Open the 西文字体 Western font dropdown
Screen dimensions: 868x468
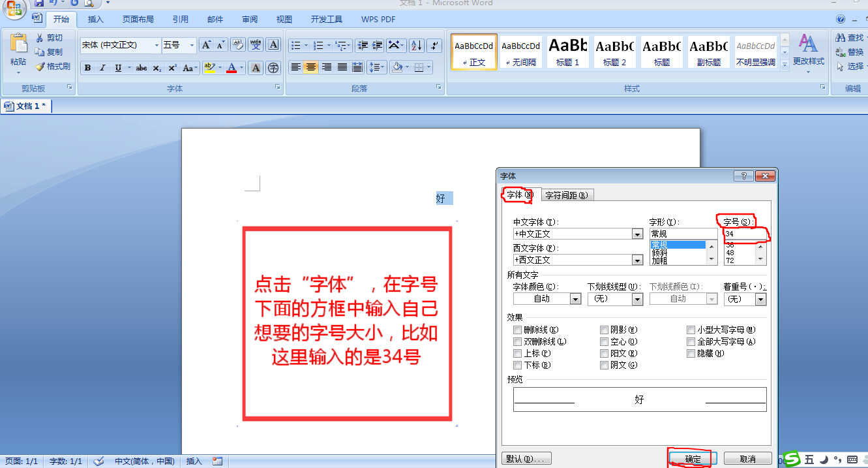pos(637,260)
